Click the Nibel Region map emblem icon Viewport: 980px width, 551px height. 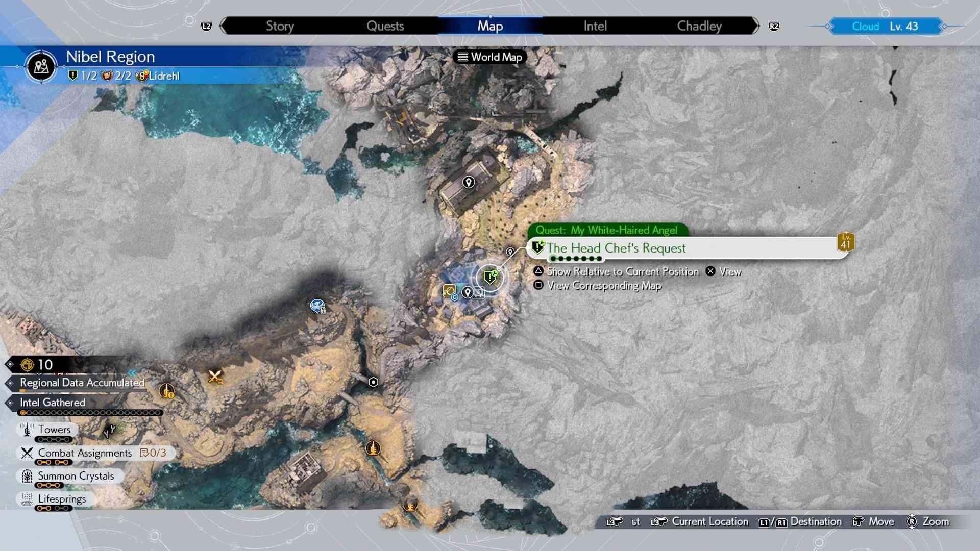[x=41, y=66]
